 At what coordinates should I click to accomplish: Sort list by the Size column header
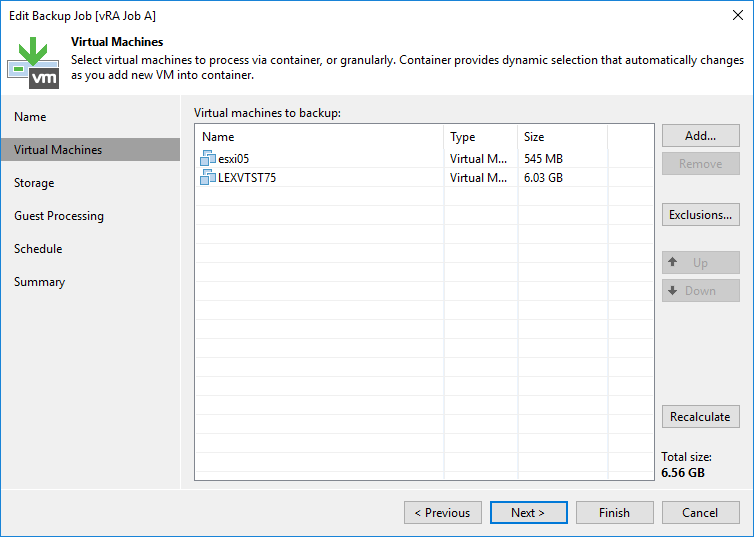click(x=561, y=137)
